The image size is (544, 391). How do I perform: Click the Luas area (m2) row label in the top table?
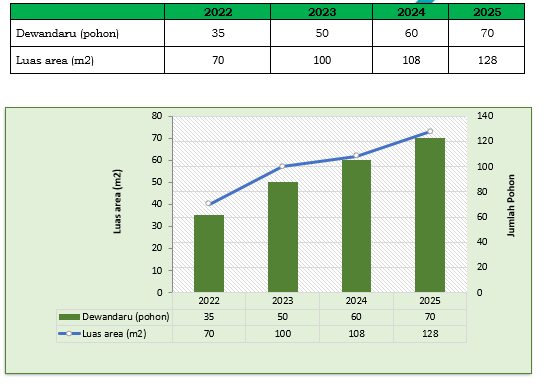click(55, 60)
